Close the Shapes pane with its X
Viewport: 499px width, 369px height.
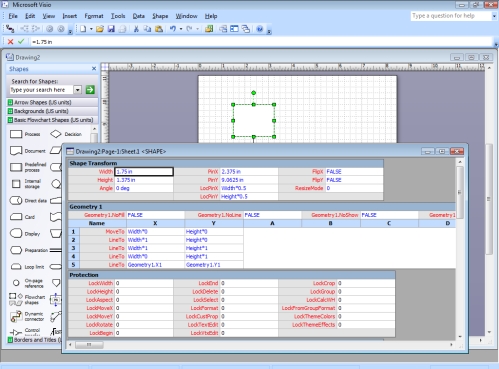tap(94, 69)
